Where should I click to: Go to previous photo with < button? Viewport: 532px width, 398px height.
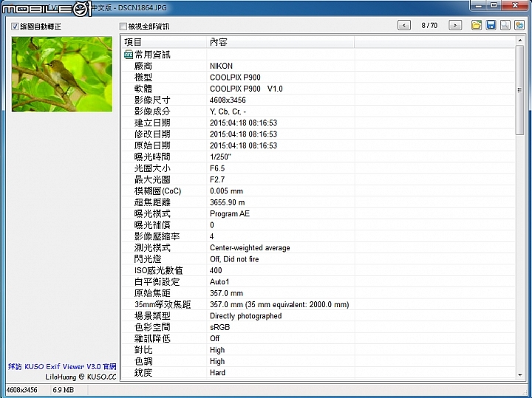(403, 25)
